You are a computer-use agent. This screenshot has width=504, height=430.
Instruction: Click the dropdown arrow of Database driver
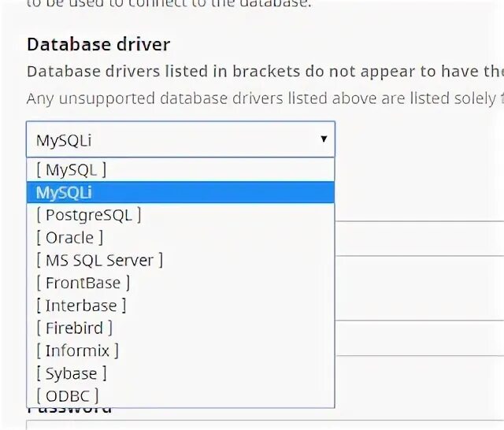click(x=323, y=139)
